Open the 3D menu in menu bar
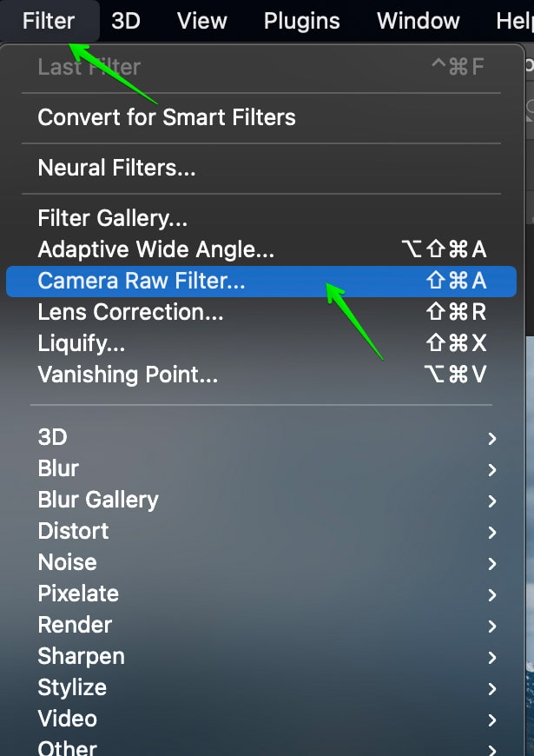This screenshot has height=756, width=534. 125,21
